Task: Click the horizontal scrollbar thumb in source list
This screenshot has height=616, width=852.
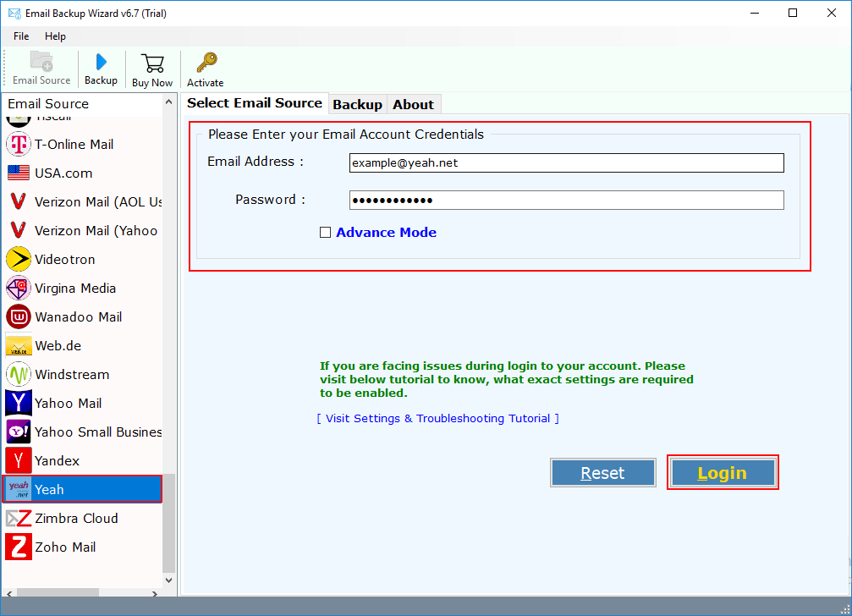Action: pos(58,594)
